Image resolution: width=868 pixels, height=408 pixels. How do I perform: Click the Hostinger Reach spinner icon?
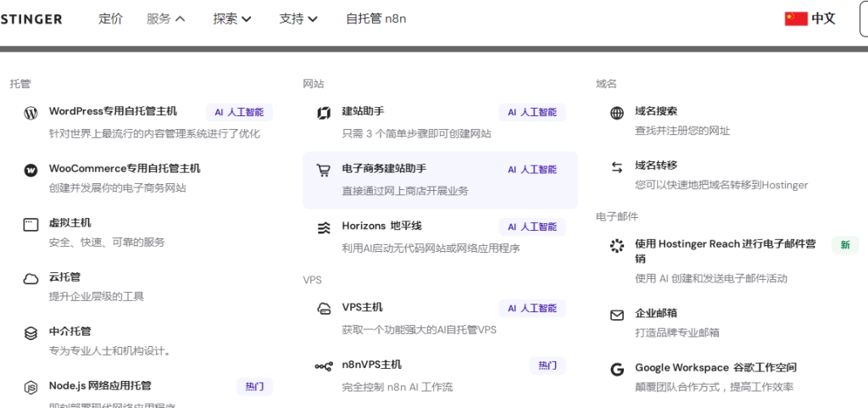[x=617, y=246]
